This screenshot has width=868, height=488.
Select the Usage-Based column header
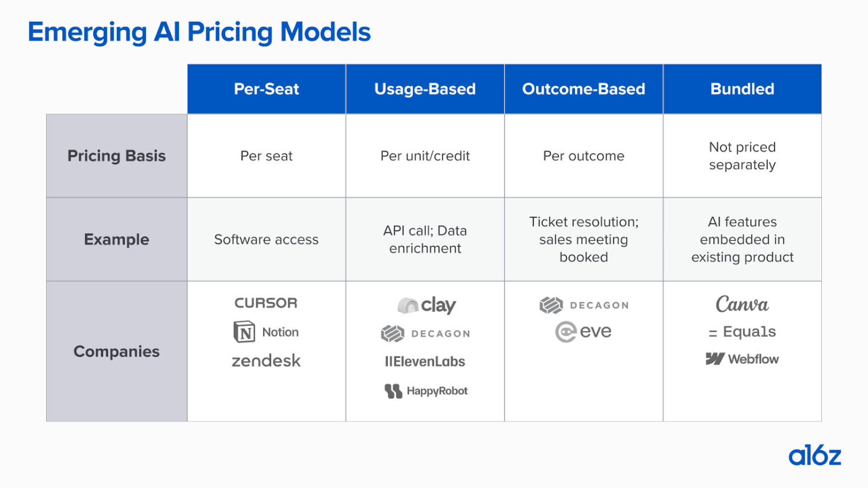pyautogui.click(x=425, y=89)
